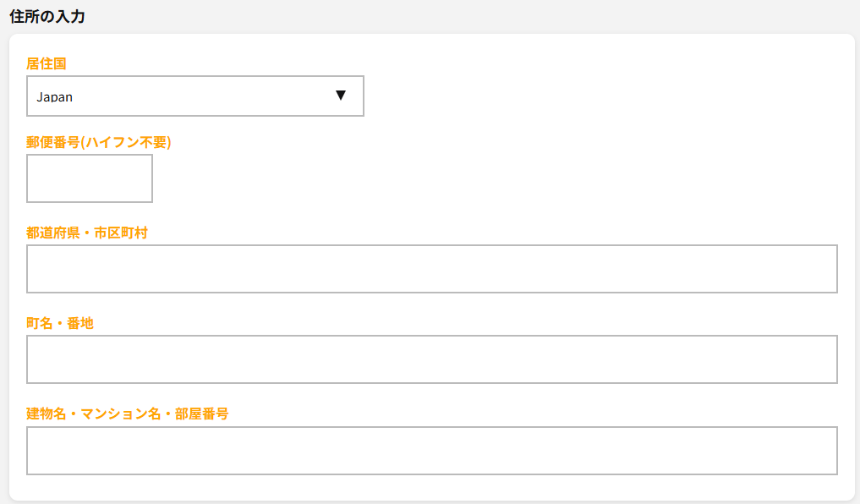860x504 pixels.
Task: Show country options via the ▼ arrow
Action: point(341,96)
